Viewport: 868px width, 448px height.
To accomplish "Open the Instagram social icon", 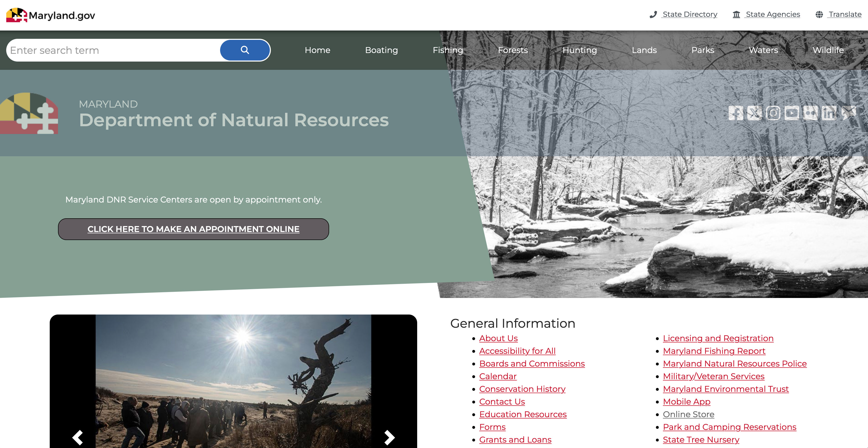I will coord(773,113).
